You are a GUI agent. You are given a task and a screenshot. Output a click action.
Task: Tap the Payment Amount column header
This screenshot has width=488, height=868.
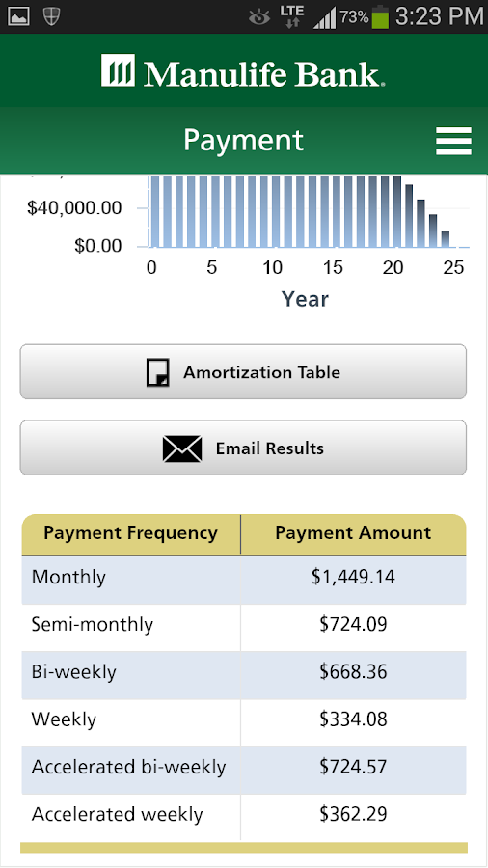tap(354, 533)
